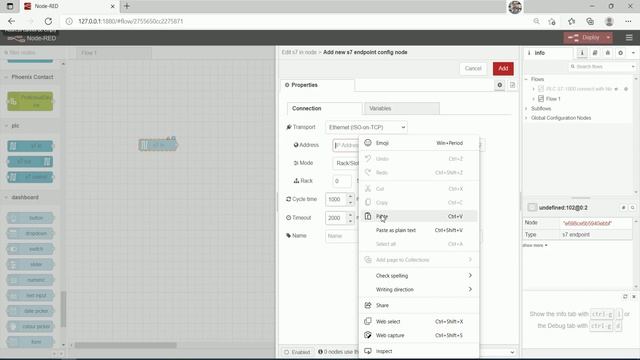640x360 pixels.
Task: Choose Paste in the context menu
Action: 419,216
